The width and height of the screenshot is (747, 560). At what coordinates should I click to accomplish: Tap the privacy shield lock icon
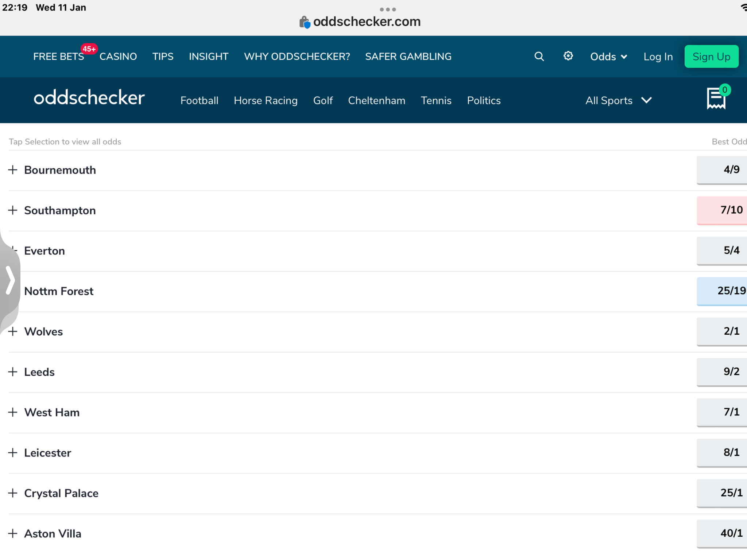(x=304, y=22)
